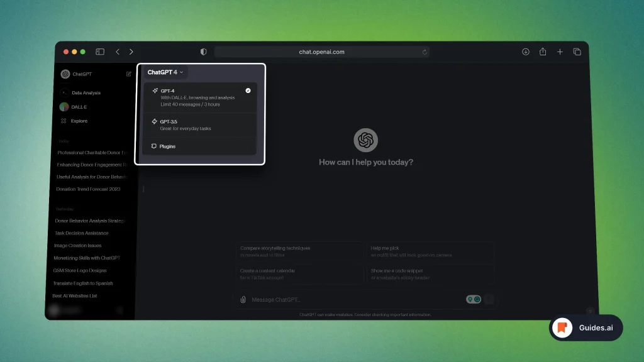Open the Safari share icon
This screenshot has height=362, width=644.
tap(543, 52)
